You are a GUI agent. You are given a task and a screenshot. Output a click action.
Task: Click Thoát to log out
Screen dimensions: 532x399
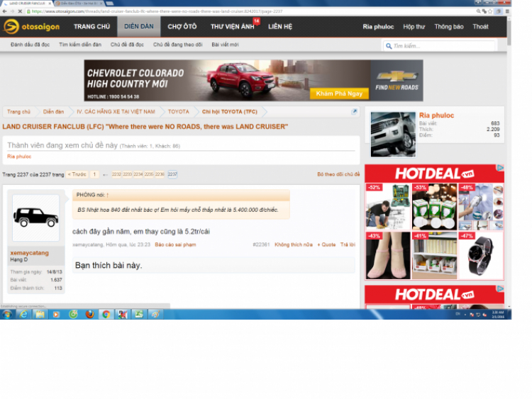coord(480,26)
